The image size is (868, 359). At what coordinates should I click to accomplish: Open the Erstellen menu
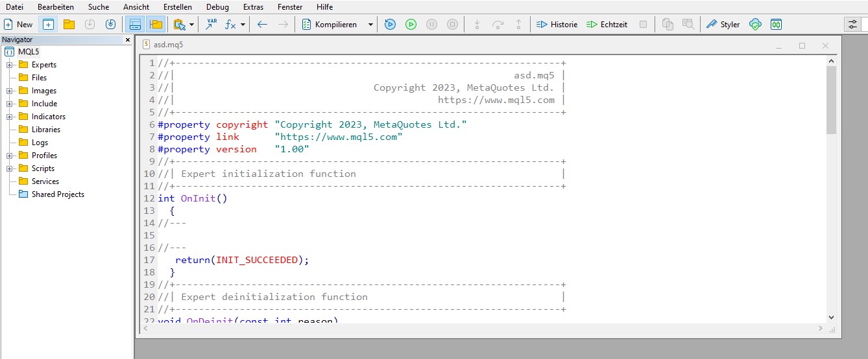[178, 6]
